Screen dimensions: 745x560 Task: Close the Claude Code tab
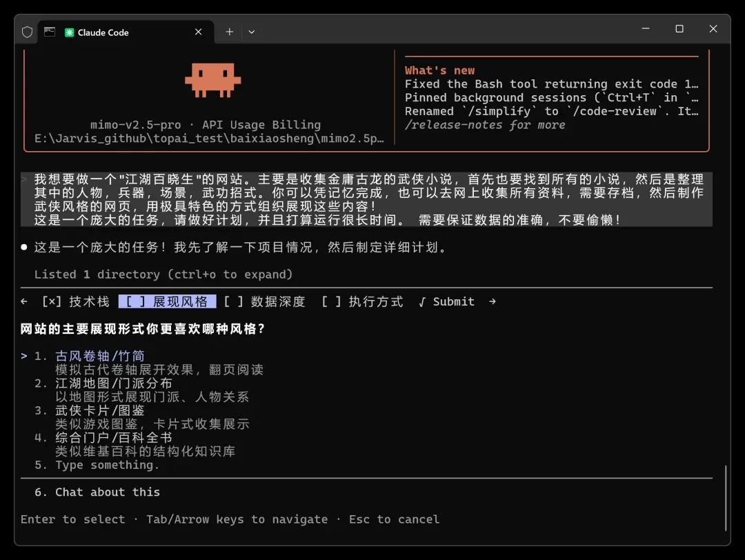point(198,32)
